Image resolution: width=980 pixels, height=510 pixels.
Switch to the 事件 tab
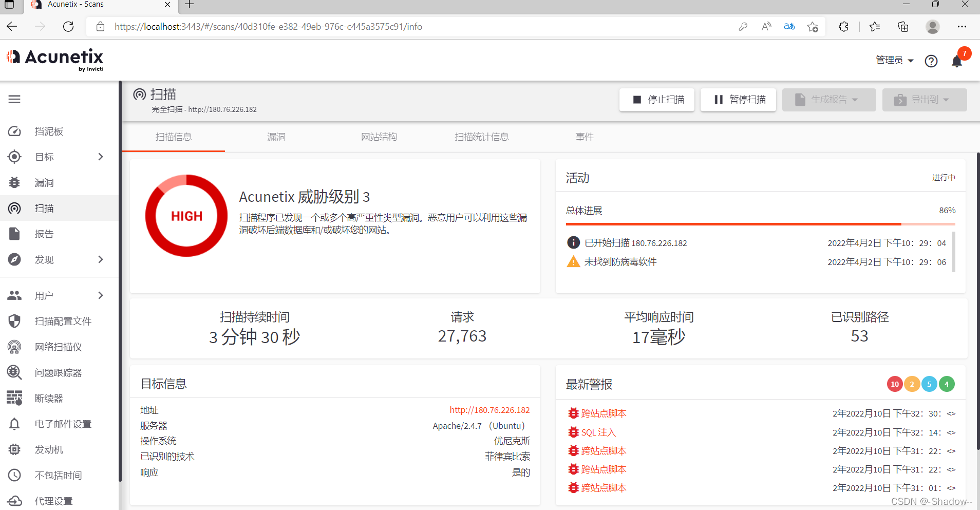[x=585, y=137]
